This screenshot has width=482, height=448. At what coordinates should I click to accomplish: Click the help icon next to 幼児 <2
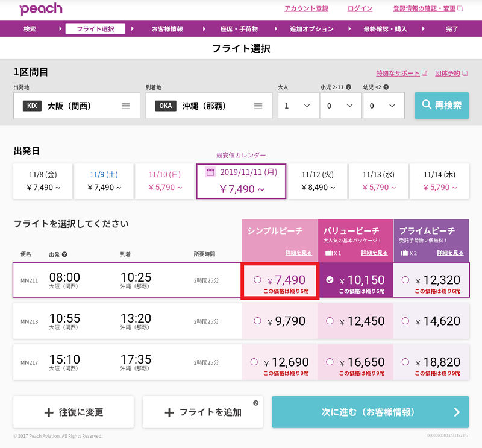coord(386,87)
